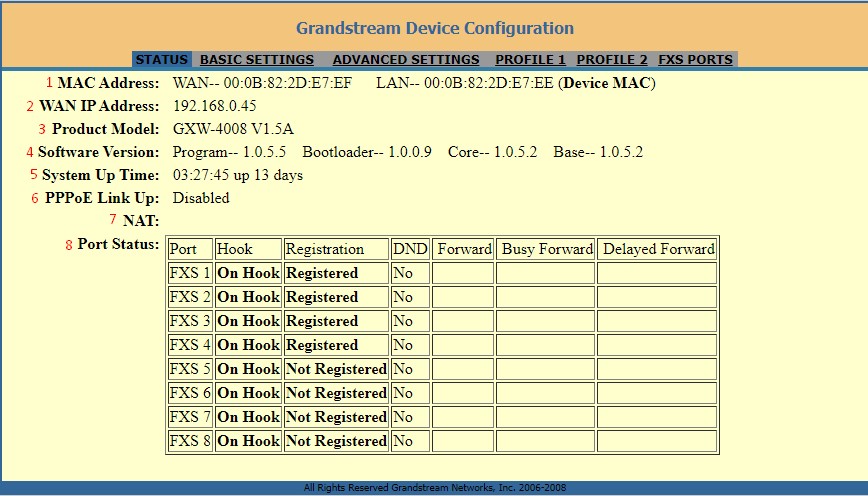
Task: Click the FXS 6 port cell
Action: pos(190,393)
